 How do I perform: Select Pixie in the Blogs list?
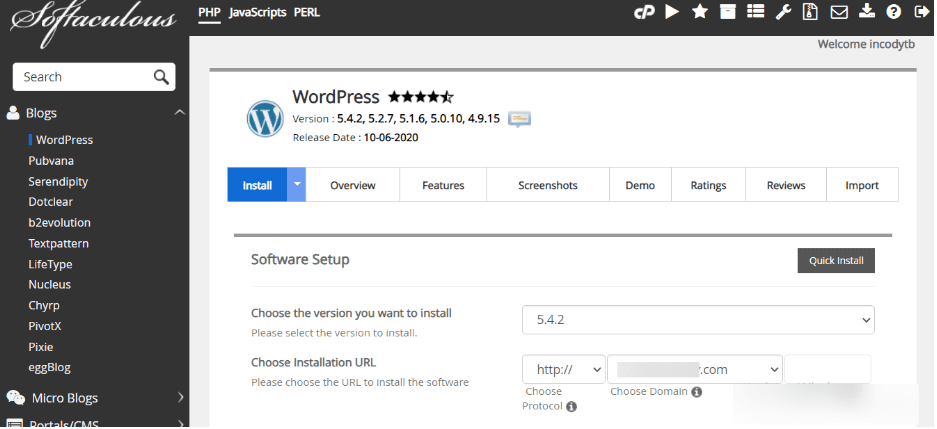[41, 347]
